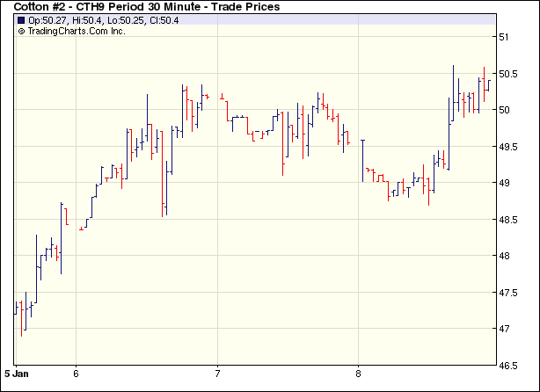Click the 46.5 price axis label
This screenshot has height=392, width=540.
[x=507, y=366]
